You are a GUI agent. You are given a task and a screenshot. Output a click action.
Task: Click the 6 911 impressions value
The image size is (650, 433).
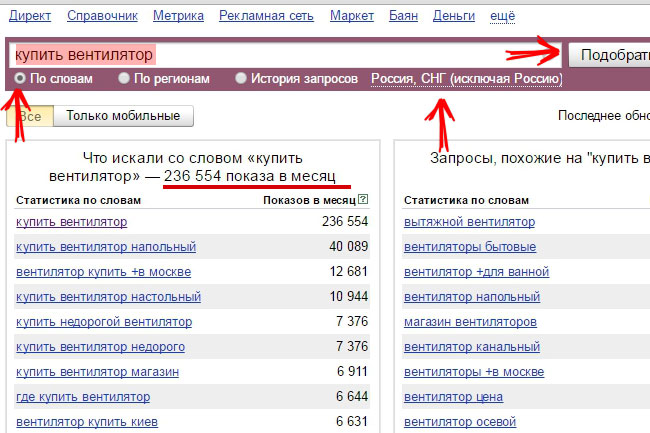(x=352, y=371)
